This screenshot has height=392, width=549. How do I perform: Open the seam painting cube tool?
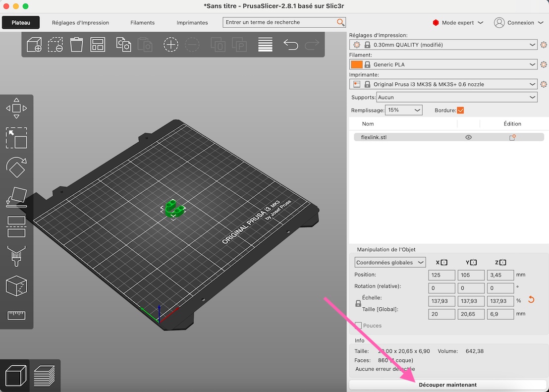[x=16, y=286]
